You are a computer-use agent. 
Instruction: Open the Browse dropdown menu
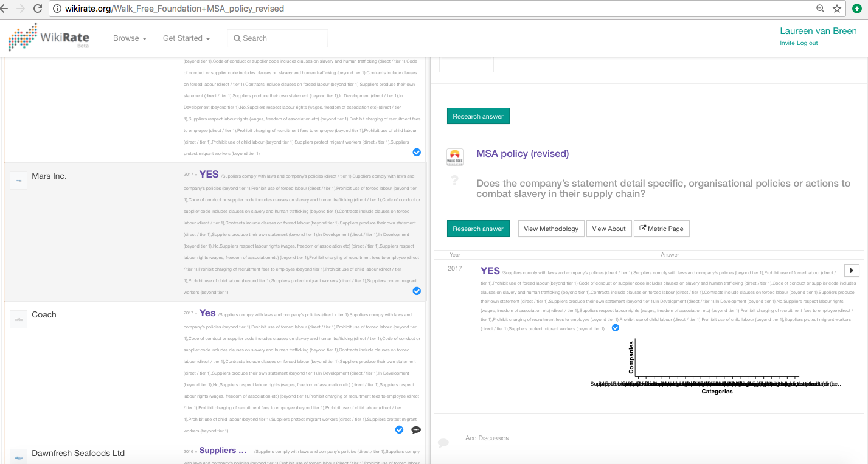(130, 38)
